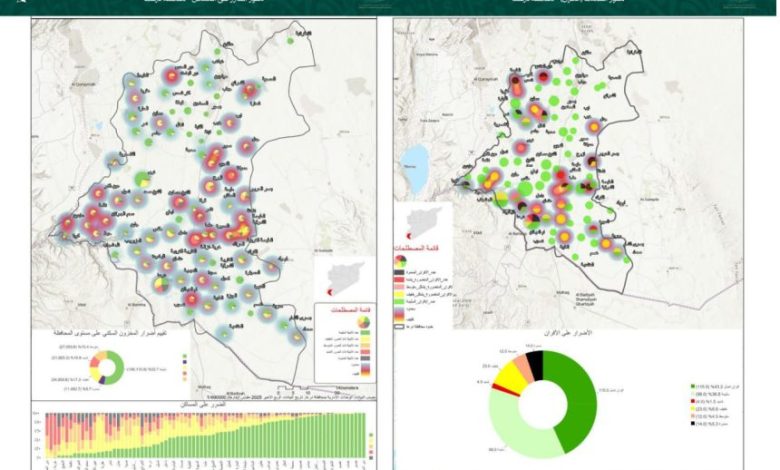Image resolution: width=780 pixels, height=470 pixels.
Task: Click the Syria inset map on right map
Action: point(423,219)
